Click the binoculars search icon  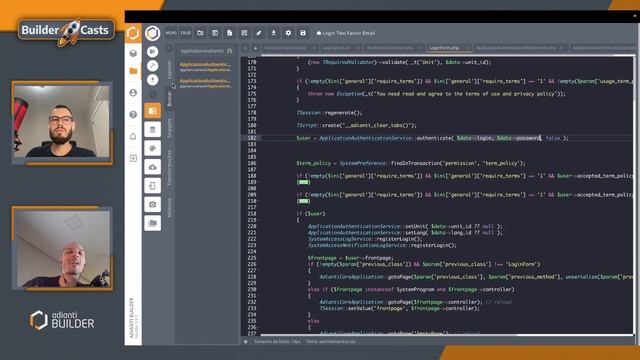pos(230,51)
